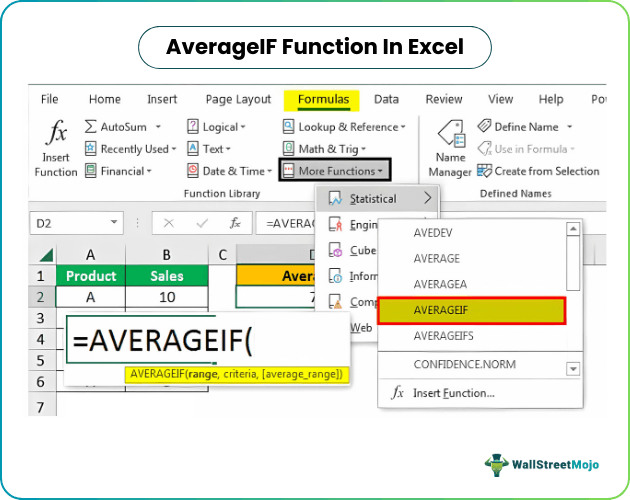Open the Page Layout tab
The width and height of the screenshot is (630, 500).
238,100
